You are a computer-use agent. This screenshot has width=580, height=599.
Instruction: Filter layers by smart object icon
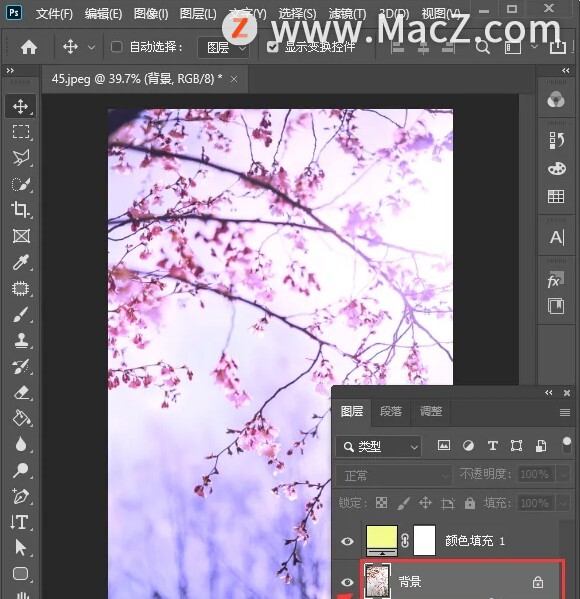pos(541,445)
